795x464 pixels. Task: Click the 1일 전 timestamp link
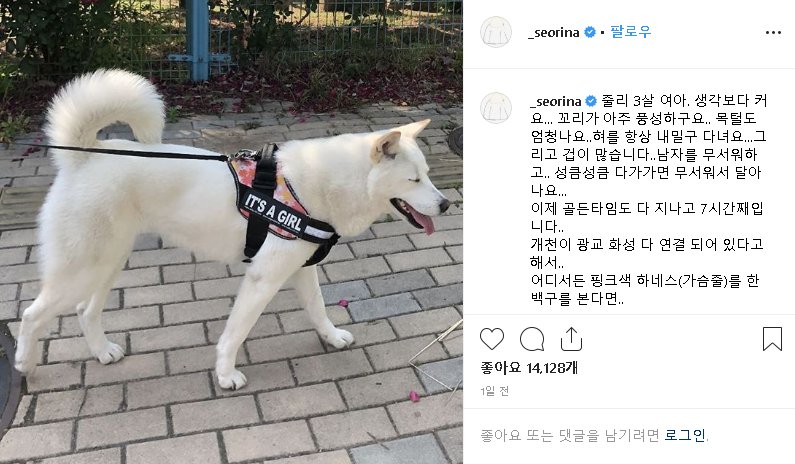pos(494,391)
